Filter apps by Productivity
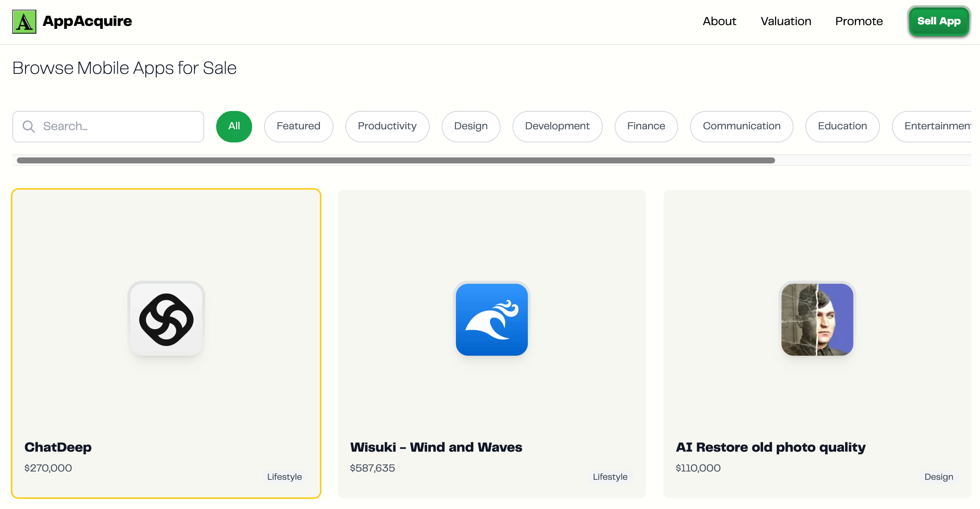 (387, 126)
